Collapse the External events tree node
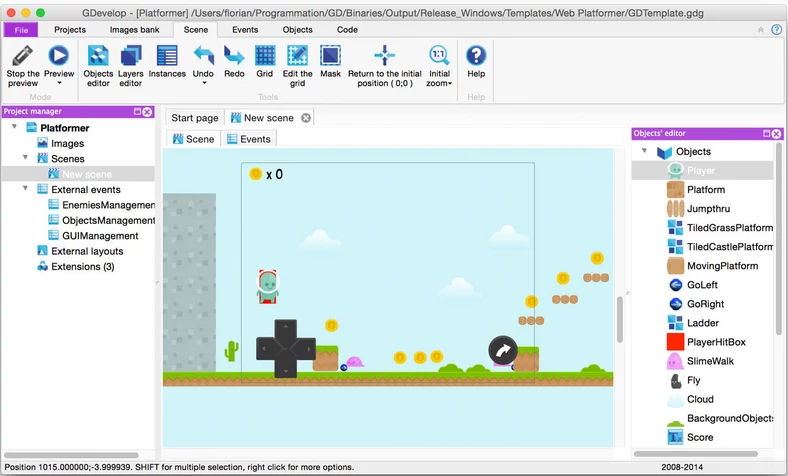788x476 pixels. pyautogui.click(x=26, y=189)
